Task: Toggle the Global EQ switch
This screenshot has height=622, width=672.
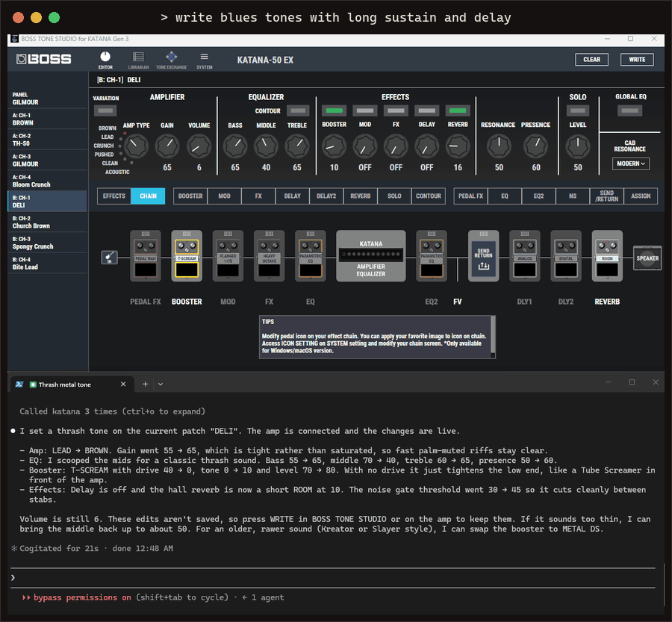Action: coord(630,111)
